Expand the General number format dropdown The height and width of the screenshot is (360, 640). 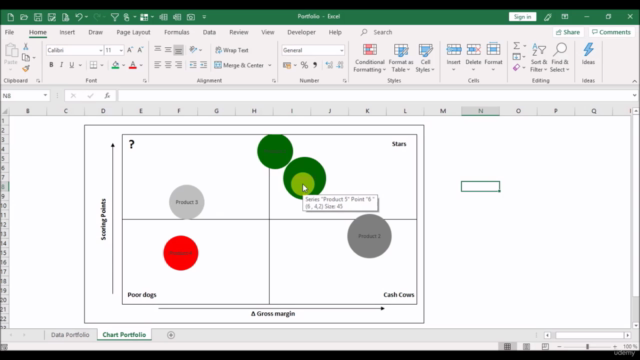tap(342, 50)
